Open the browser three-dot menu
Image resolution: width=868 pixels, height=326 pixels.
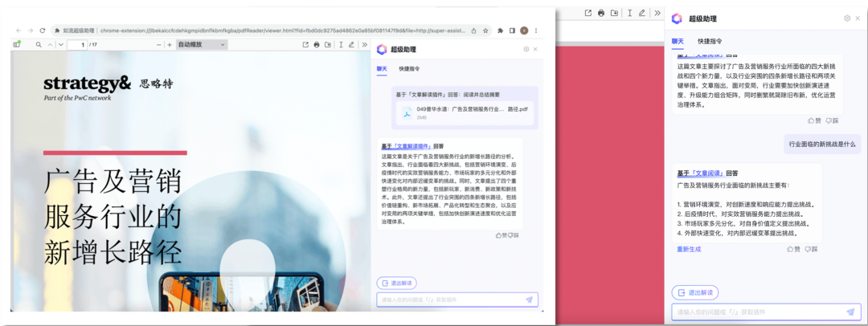(x=536, y=31)
